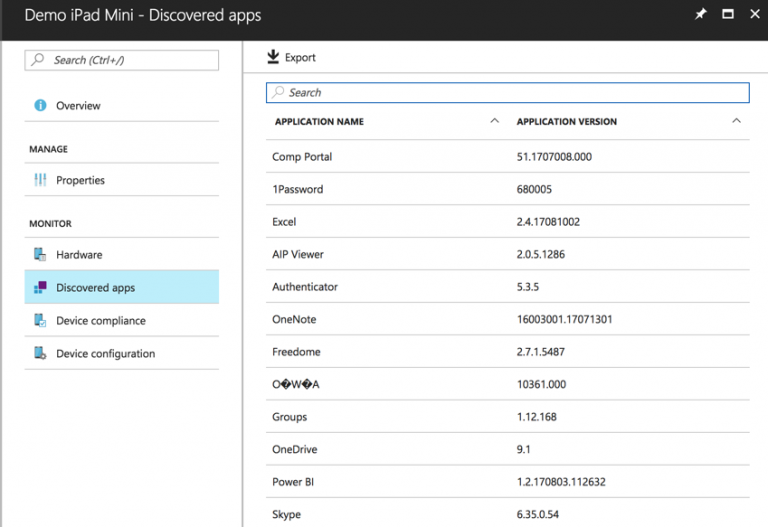Viewport: 768px width, 527px height.
Task: Select the Comp Portal app row
Action: 507,157
